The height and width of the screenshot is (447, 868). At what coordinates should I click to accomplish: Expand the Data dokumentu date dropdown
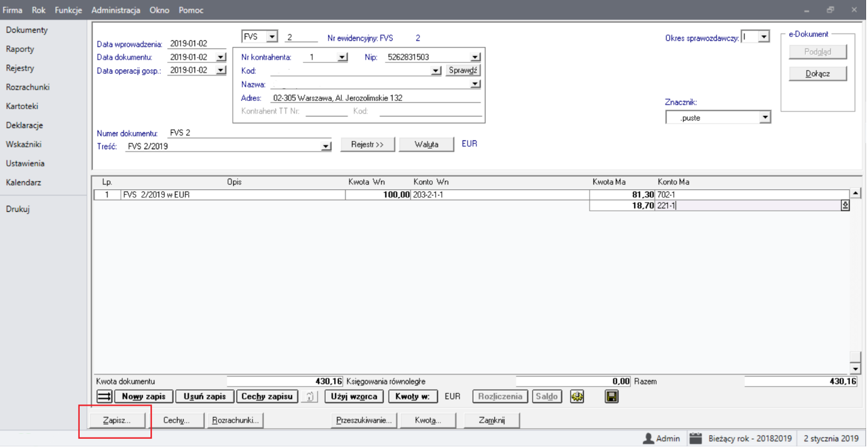point(221,57)
